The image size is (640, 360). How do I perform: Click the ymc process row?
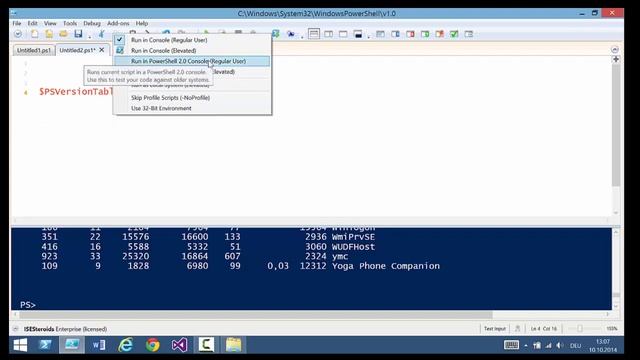195,257
